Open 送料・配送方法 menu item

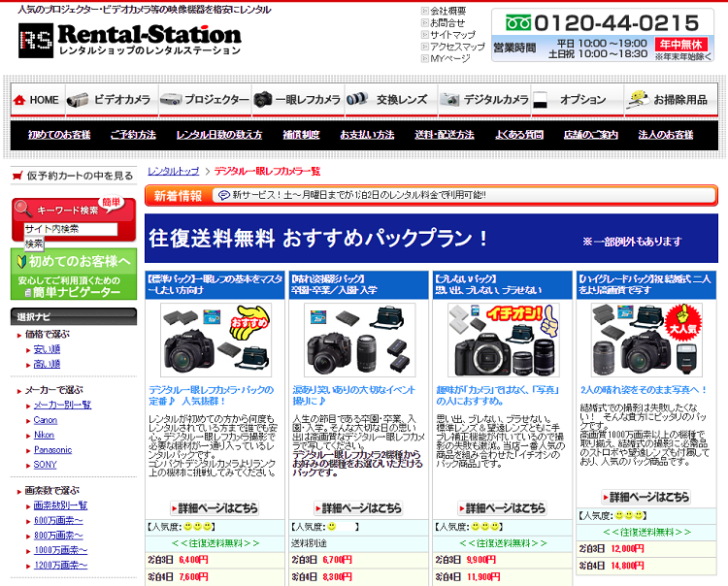(445, 135)
